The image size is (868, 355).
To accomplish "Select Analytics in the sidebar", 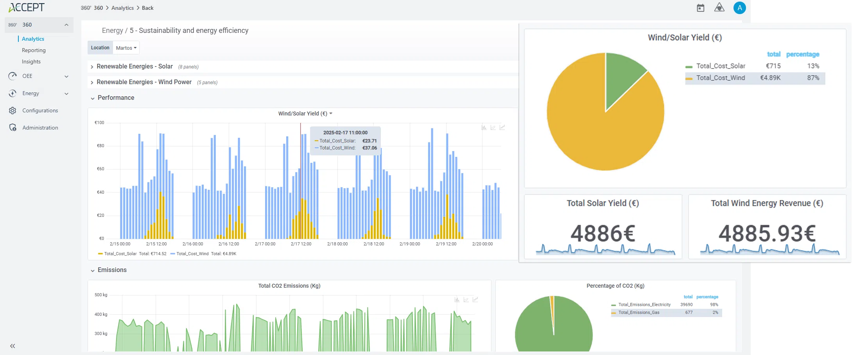I will 33,39.
